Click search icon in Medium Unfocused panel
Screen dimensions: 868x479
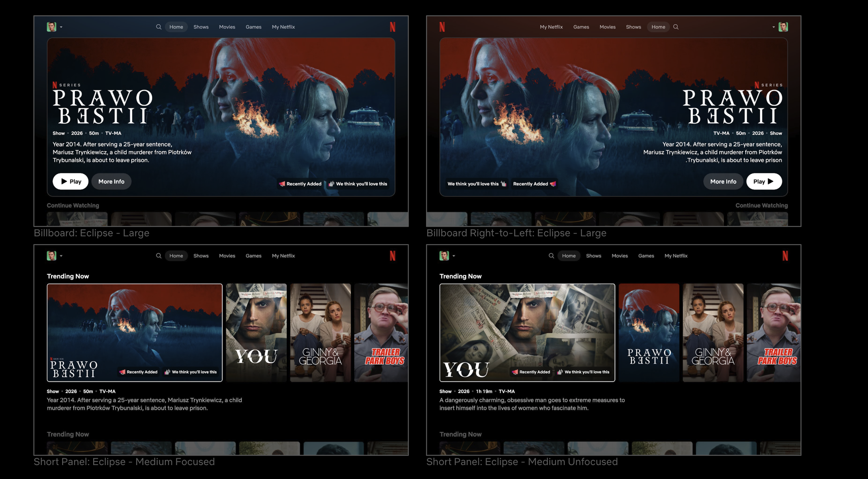(x=551, y=256)
